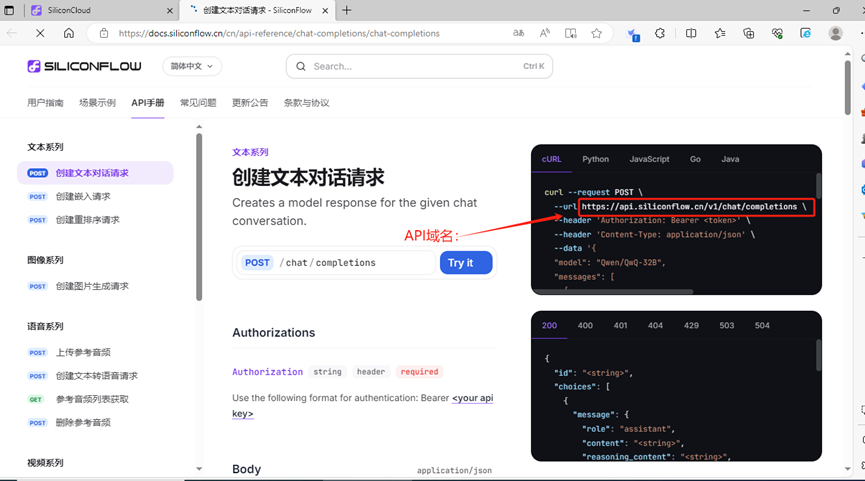Click sidebar scroll down arrow

(x=199, y=469)
